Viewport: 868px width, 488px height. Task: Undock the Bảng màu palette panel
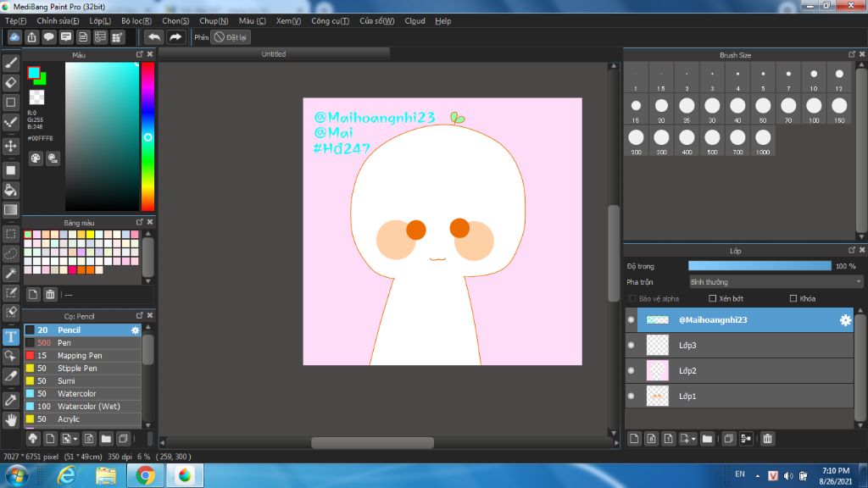(140, 222)
